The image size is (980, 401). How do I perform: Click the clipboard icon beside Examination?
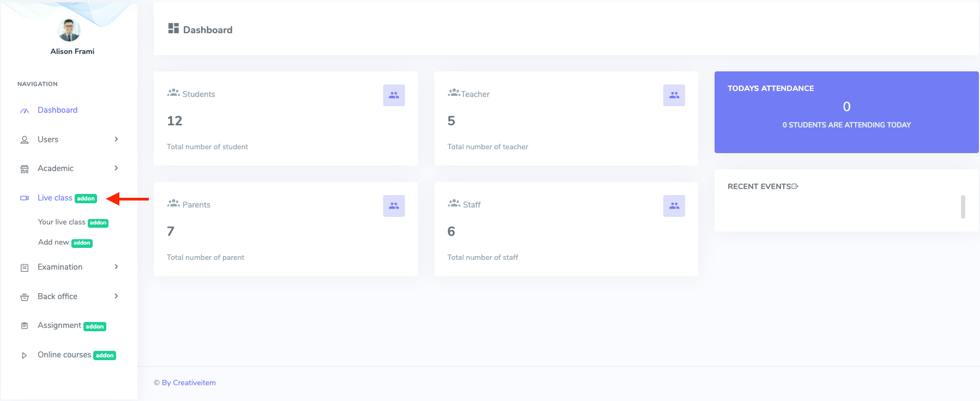tap(24, 267)
